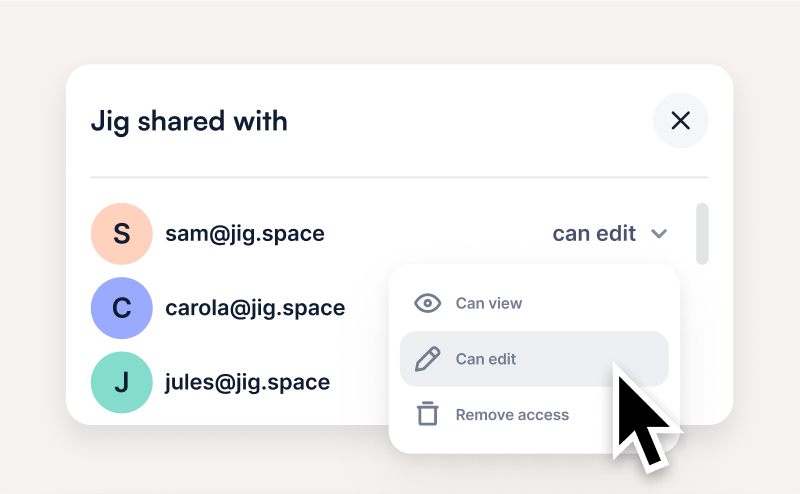Image resolution: width=800 pixels, height=494 pixels.
Task: Click the divider line under the title
Action: 399,177
